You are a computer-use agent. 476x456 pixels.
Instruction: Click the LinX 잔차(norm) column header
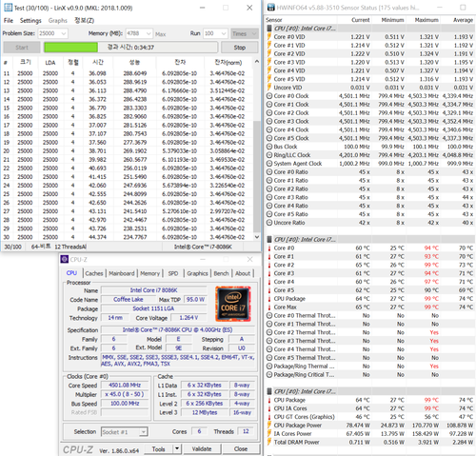(228, 63)
